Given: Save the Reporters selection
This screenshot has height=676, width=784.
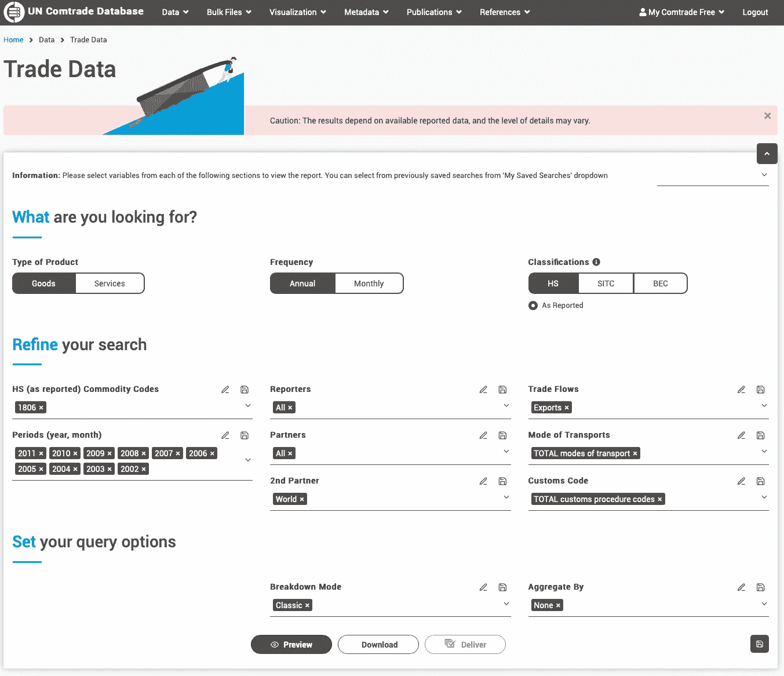Looking at the screenshot, I should 502,390.
